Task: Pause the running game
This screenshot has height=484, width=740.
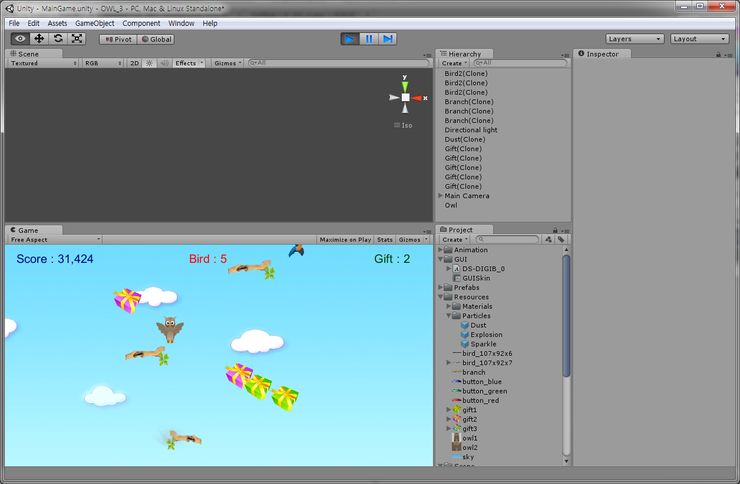Action: [x=369, y=39]
